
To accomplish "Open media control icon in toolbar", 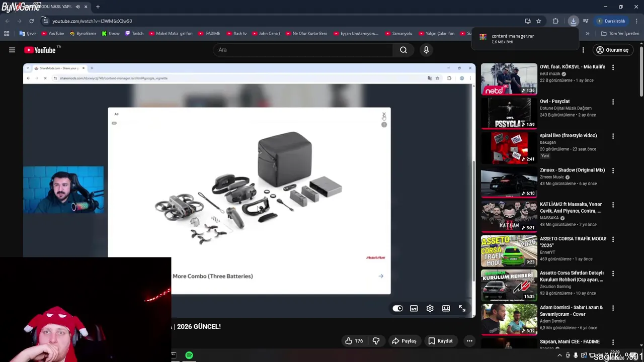I will click(x=586, y=21).
